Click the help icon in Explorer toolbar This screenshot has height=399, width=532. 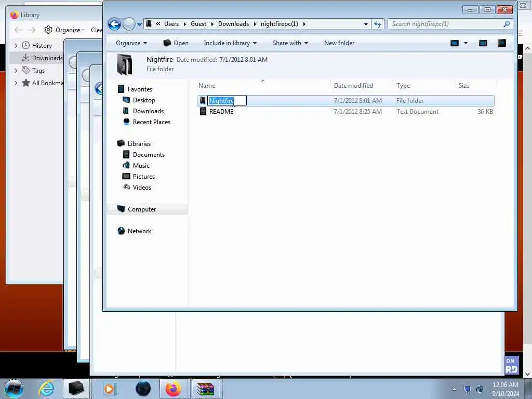(502, 43)
